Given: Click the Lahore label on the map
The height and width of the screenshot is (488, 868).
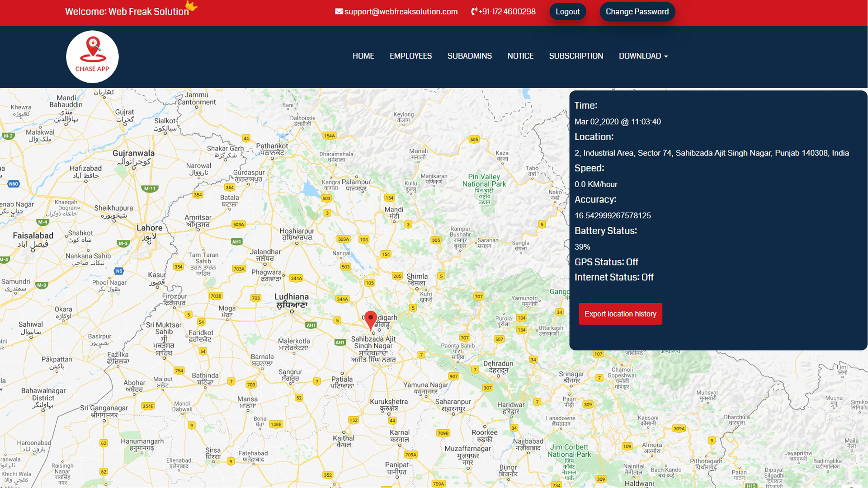Looking at the screenshot, I should pyautogui.click(x=149, y=232).
